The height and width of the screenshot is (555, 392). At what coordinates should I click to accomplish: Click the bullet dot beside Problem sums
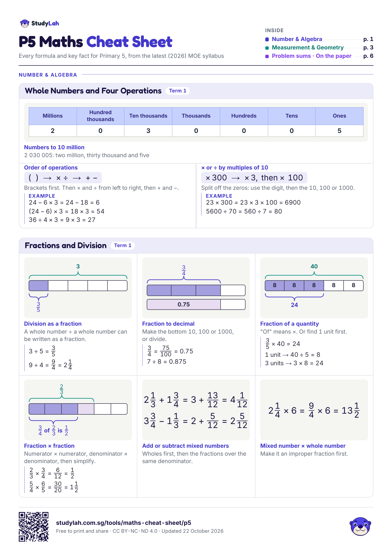(267, 56)
